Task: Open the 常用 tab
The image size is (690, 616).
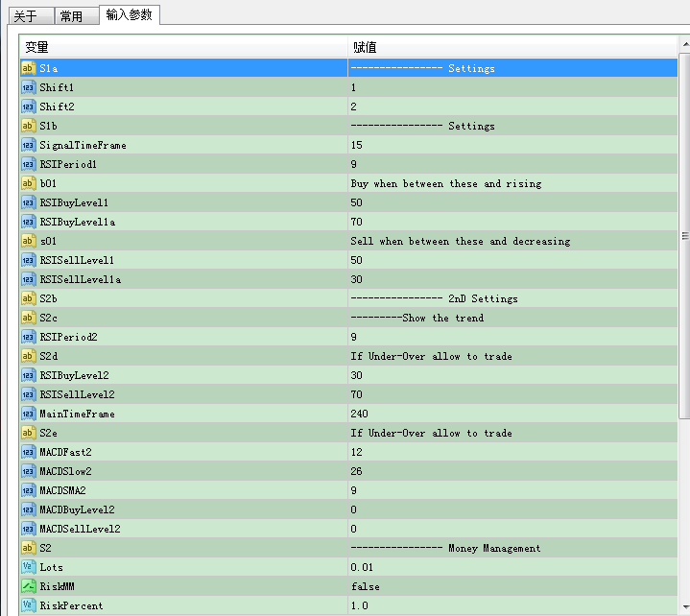Action: point(77,16)
